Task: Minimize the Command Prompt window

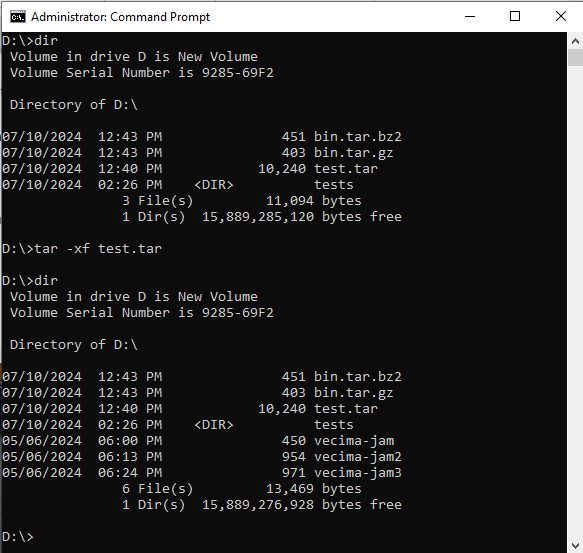Action: click(x=470, y=16)
